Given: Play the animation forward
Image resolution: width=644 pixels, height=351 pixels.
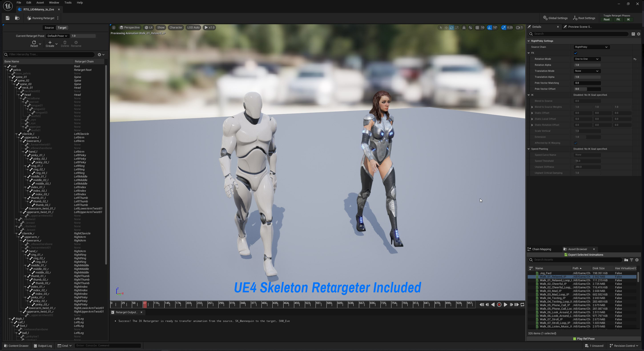Looking at the screenshot, I should click(x=505, y=305).
